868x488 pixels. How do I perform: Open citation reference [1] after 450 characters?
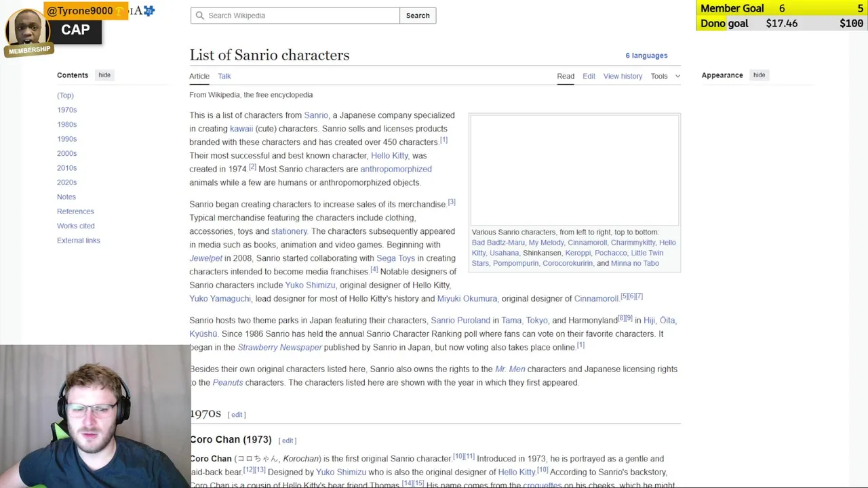(x=443, y=140)
